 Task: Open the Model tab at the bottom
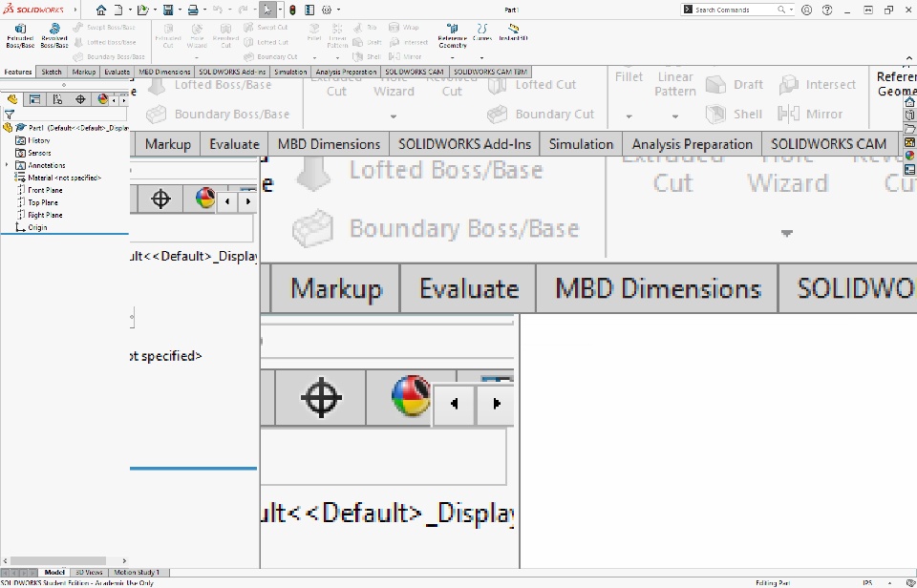point(54,572)
